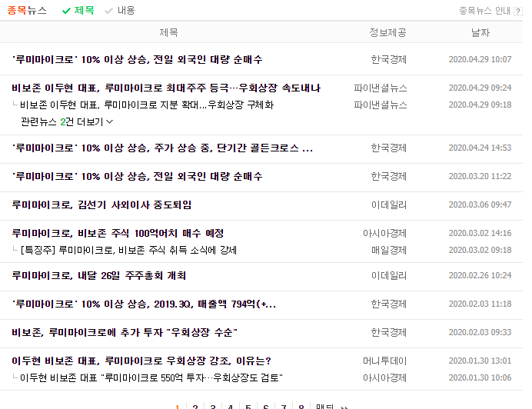Open sub-article 루미마이크로 550억 투자…우회상장도 검토
Screen dimensions: 532x409
[151, 377]
